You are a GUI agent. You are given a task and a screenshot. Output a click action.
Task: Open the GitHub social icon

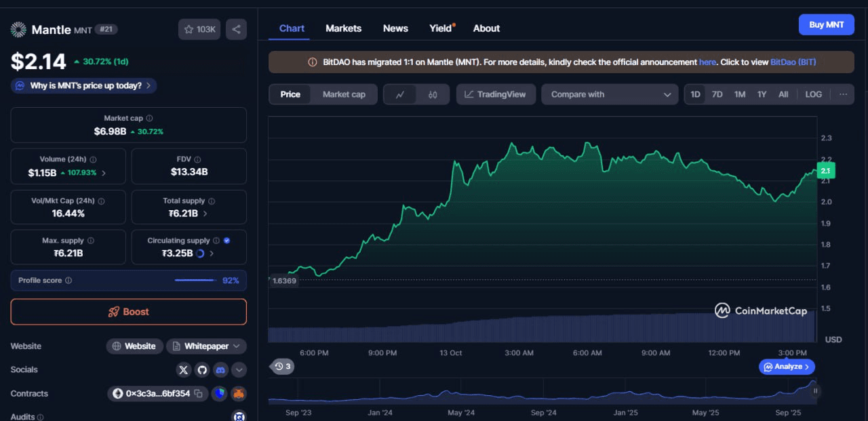pos(201,369)
